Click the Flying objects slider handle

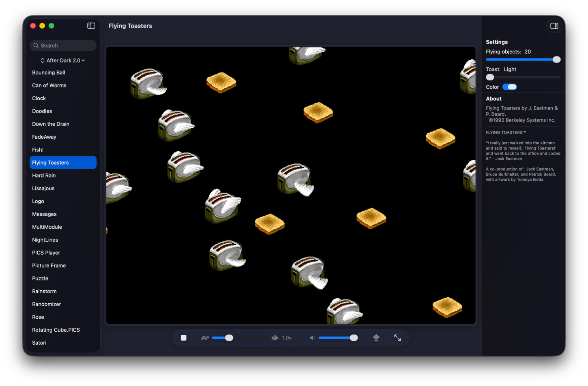(557, 60)
